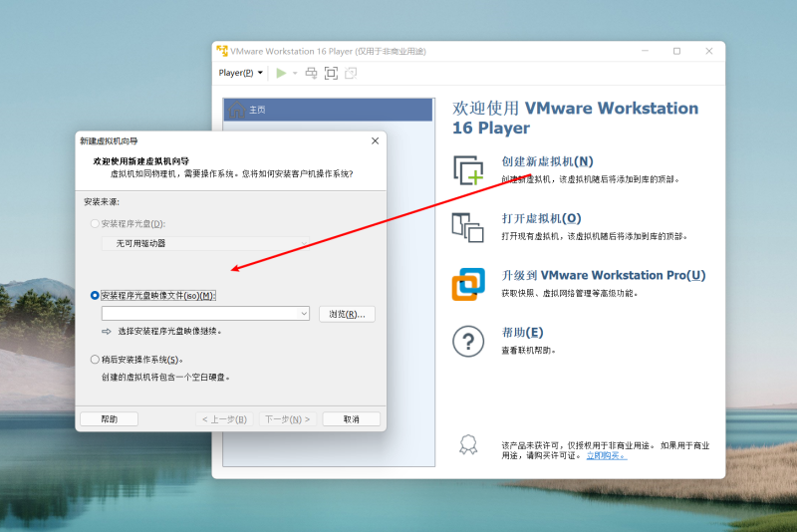Image resolution: width=797 pixels, height=532 pixels.
Task: Click 升级到 VMware Workstation Pro(U) link
Action: pos(604,275)
